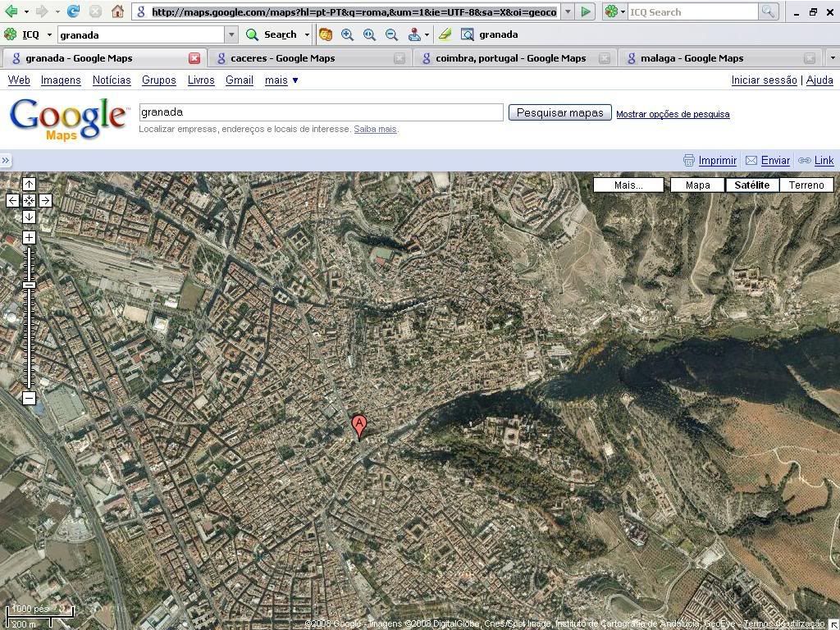Image resolution: width=840 pixels, height=630 pixels.
Task: Expand the side panel with double-chevron
Action: tap(6, 161)
